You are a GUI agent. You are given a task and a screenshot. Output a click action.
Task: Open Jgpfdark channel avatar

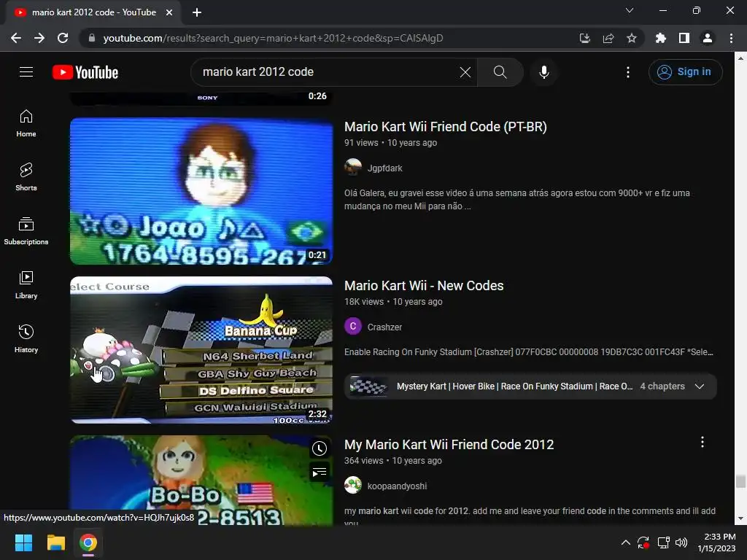353,168
